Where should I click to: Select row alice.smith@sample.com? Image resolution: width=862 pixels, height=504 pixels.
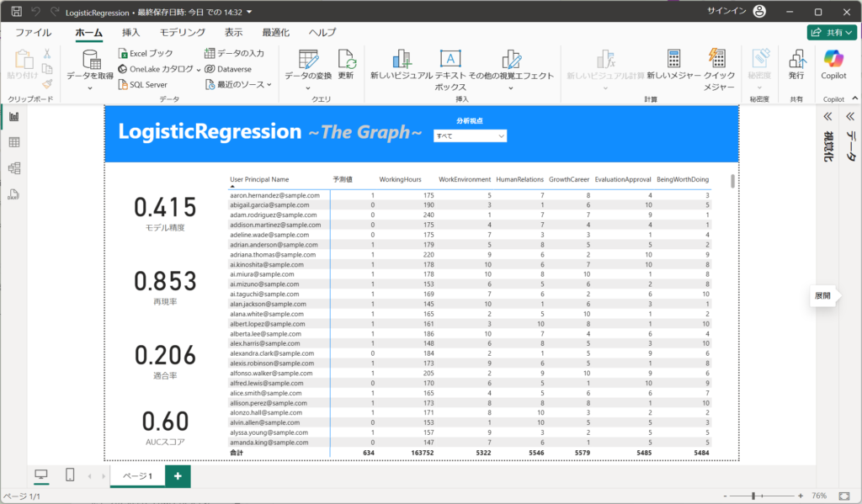(470, 393)
